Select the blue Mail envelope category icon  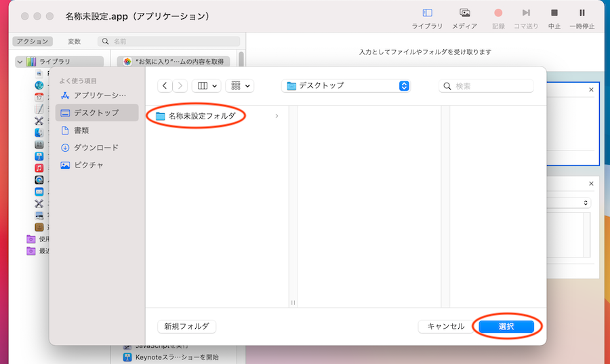[39, 192]
